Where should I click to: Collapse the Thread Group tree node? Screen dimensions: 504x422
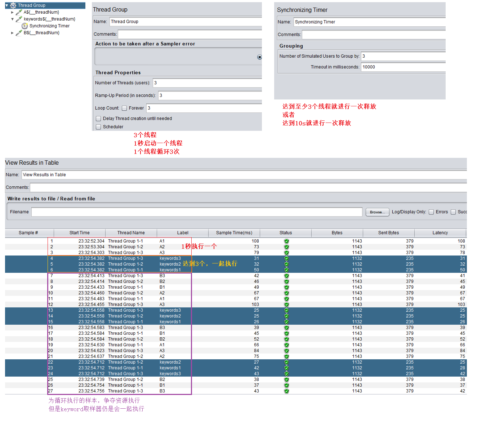click(x=6, y=5)
